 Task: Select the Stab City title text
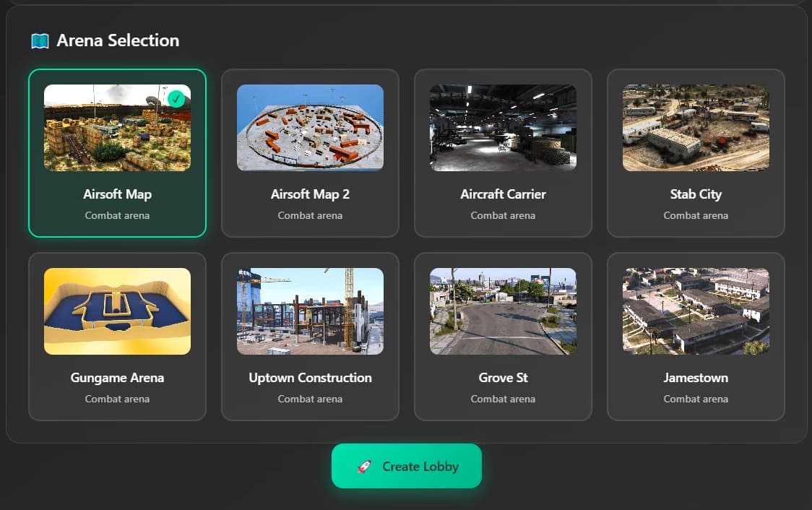tap(696, 194)
